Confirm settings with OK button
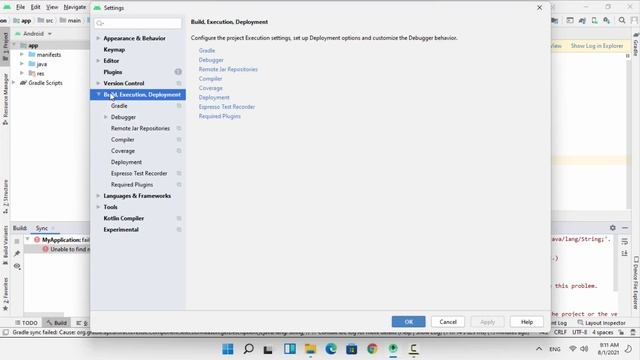Screen dimensions: 640x360 (408, 322)
